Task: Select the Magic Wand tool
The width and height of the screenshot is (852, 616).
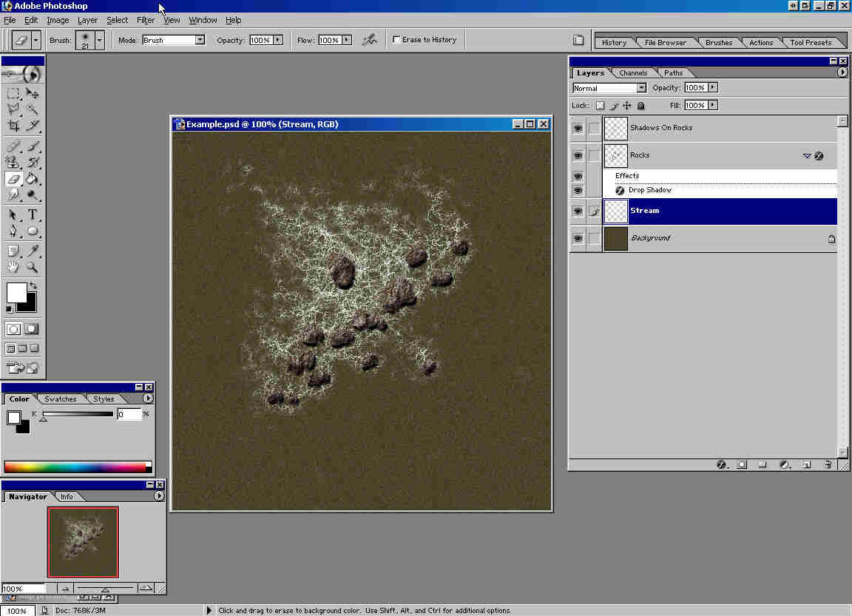Action: click(x=33, y=109)
